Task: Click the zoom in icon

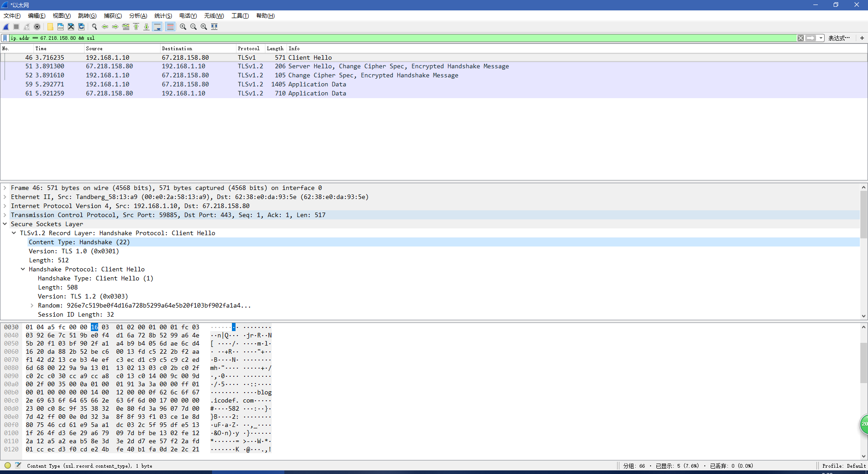Action: coord(183,27)
